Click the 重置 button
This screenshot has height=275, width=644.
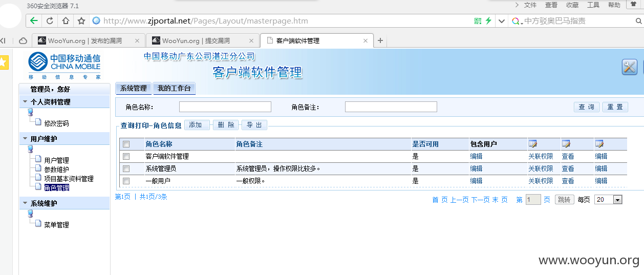pyautogui.click(x=615, y=107)
